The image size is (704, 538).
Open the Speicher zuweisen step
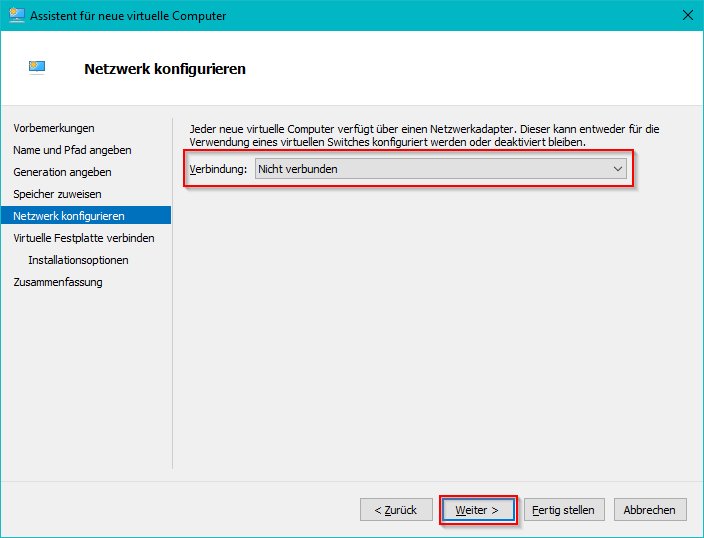coord(57,194)
